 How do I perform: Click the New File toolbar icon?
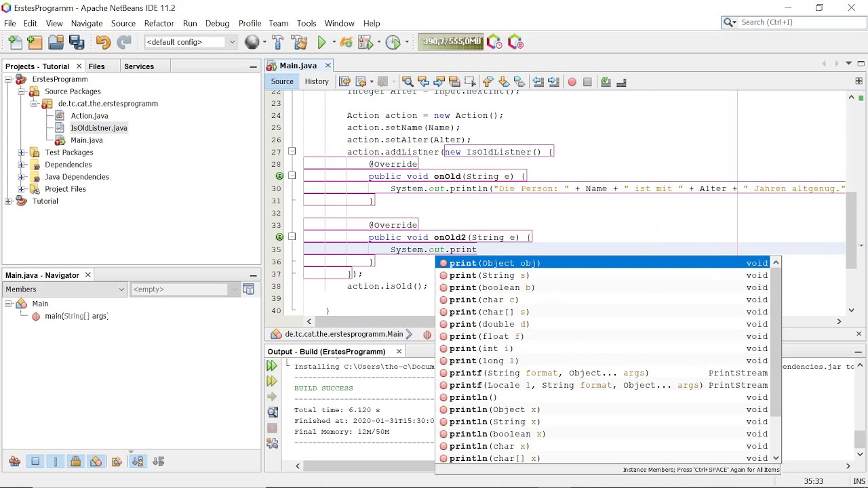15,42
